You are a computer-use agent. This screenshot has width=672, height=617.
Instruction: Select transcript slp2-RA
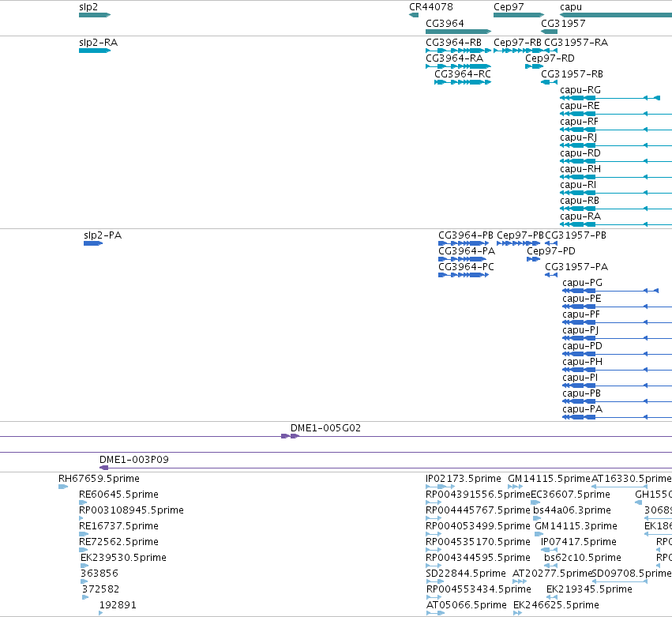(95, 51)
